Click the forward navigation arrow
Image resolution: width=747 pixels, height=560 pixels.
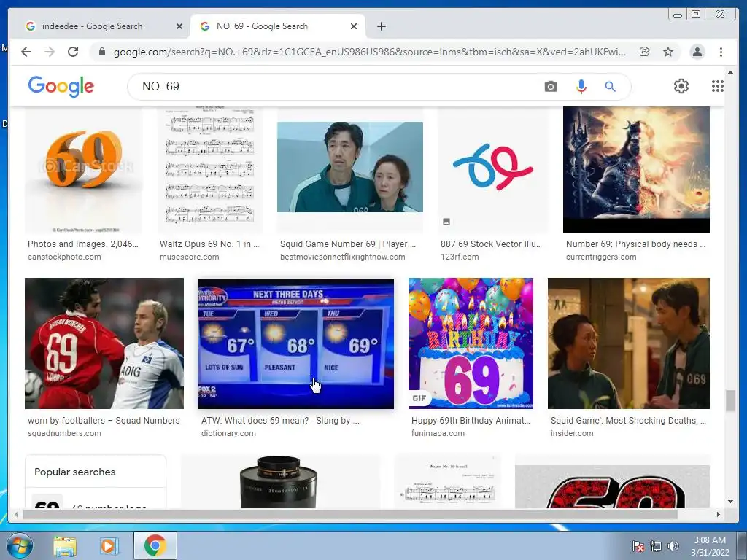tap(50, 52)
